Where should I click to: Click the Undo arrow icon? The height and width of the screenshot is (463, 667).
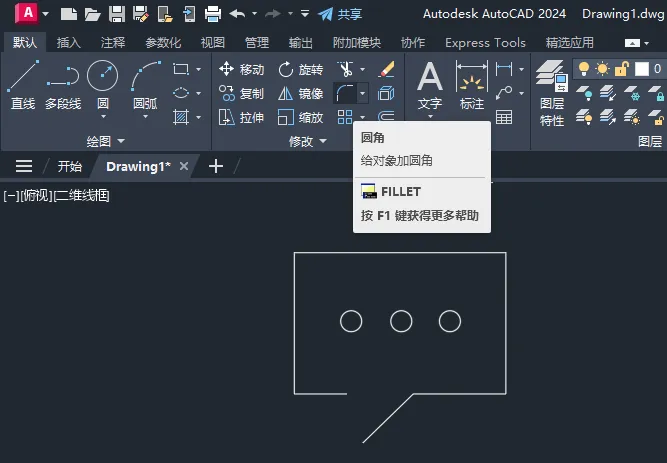click(237, 14)
